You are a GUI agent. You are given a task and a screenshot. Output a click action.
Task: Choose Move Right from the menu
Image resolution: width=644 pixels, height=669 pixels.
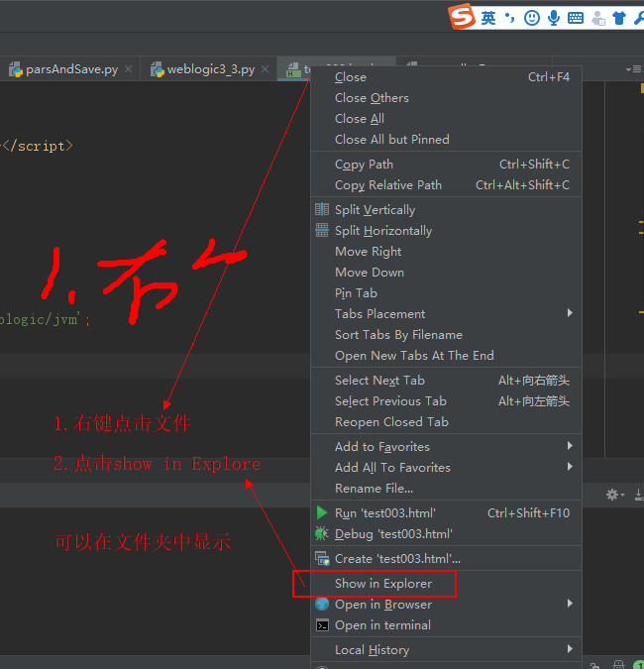pyautogui.click(x=447, y=252)
